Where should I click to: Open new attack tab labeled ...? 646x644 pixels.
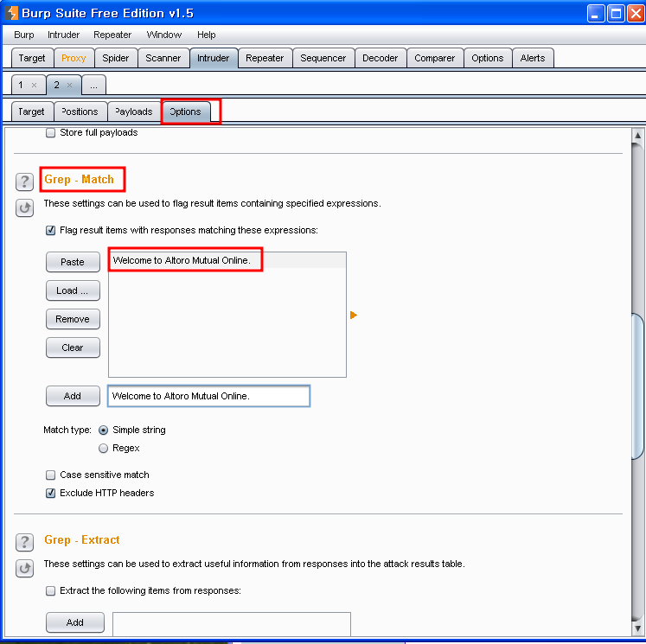[x=94, y=86]
